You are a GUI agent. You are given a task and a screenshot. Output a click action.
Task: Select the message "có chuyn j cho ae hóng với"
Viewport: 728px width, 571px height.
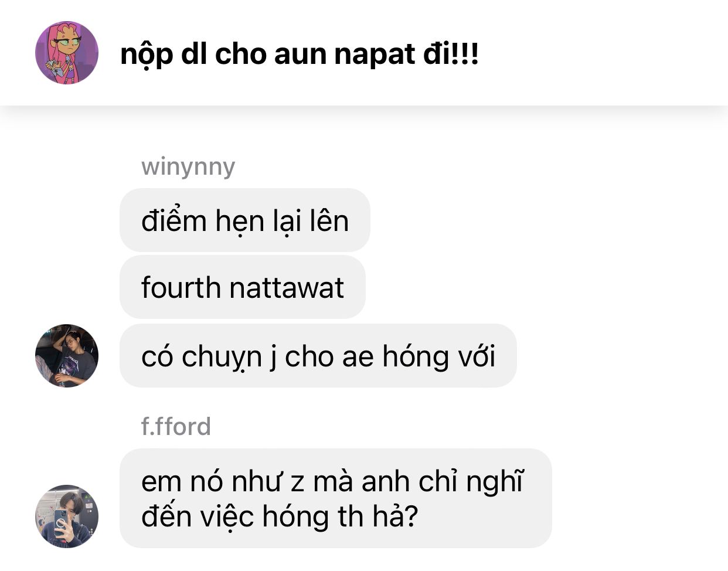[x=318, y=356]
